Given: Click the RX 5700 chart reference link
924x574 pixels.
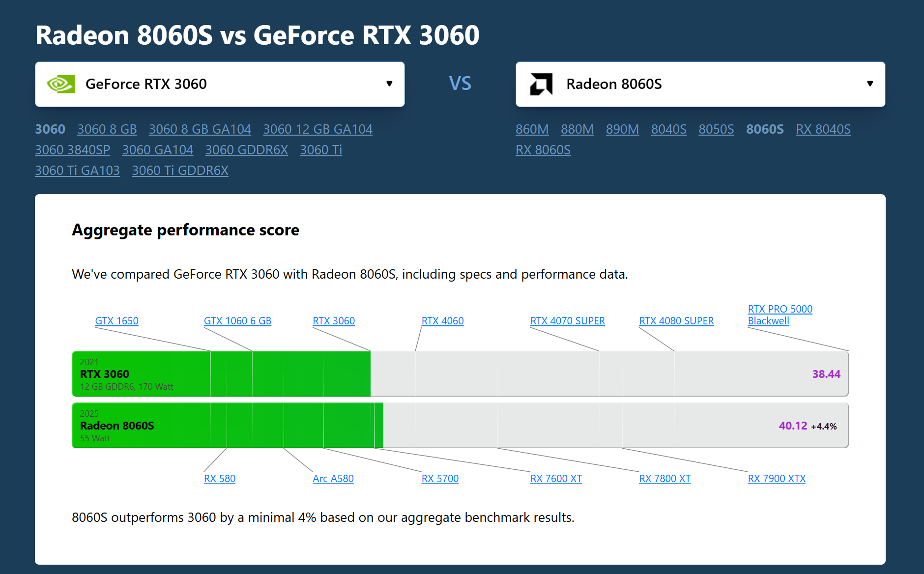Looking at the screenshot, I should point(440,479).
